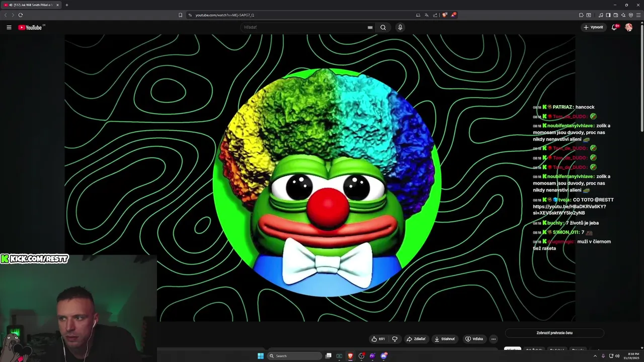This screenshot has height=362, width=644.
Task: Open Brave Shields lion icon
Action: tap(445, 15)
